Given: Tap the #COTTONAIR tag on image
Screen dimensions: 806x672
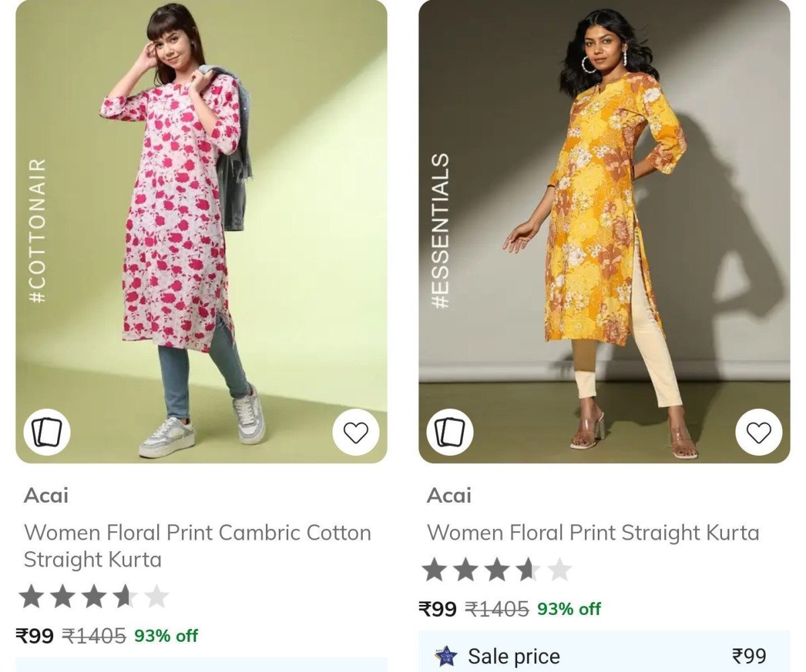Looking at the screenshot, I should tap(39, 230).
